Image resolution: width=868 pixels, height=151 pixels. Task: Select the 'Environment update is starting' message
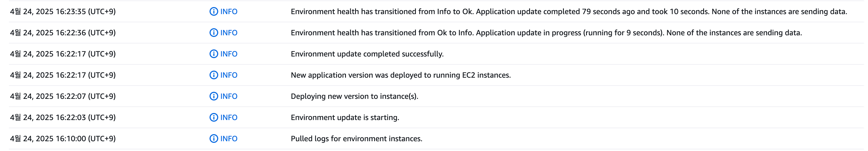345,118
